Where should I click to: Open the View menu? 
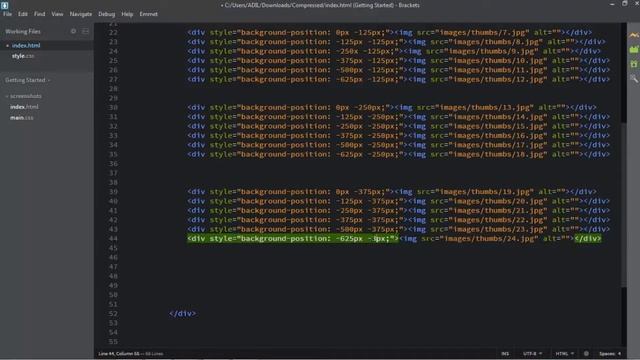tap(57, 14)
